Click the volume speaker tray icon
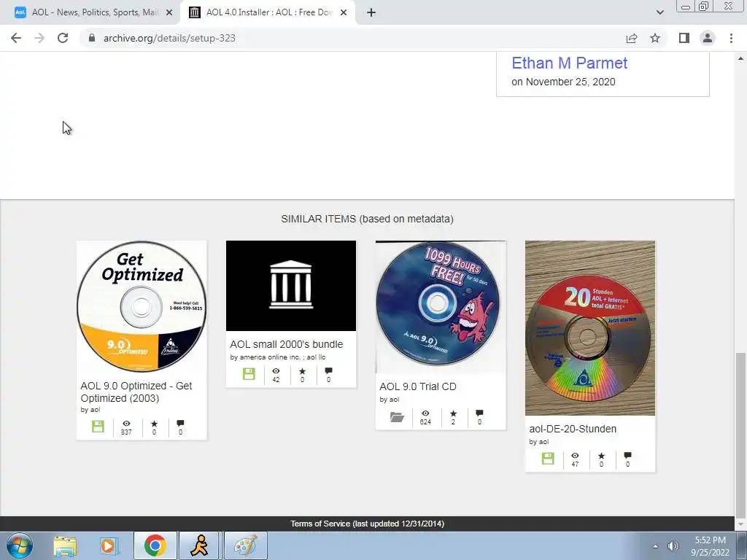 (x=673, y=546)
